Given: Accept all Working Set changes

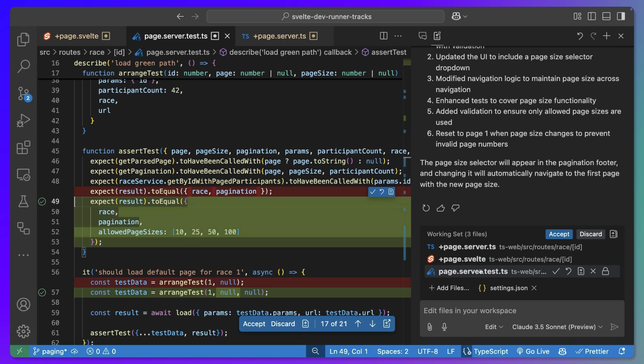Looking at the screenshot, I should pos(559,234).
